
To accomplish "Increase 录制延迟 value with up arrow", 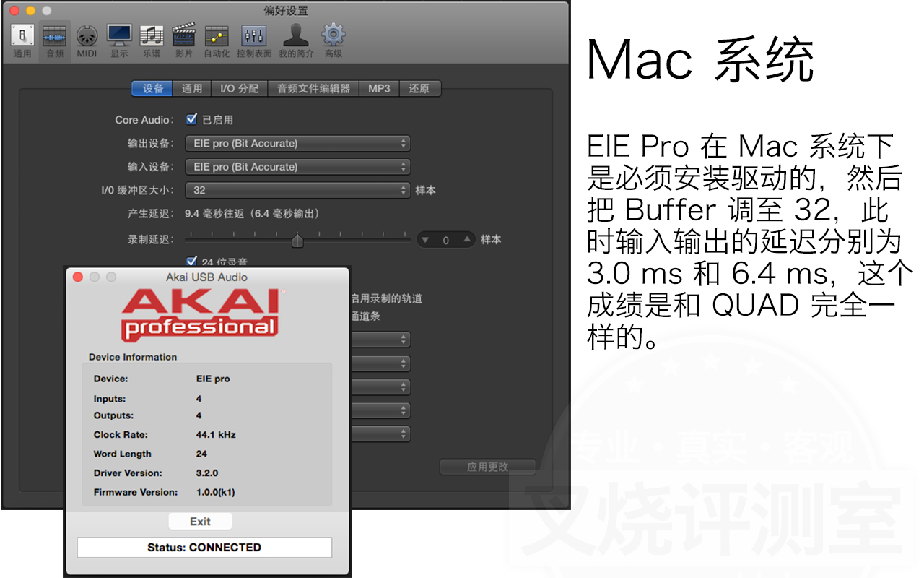I will tap(468, 240).
